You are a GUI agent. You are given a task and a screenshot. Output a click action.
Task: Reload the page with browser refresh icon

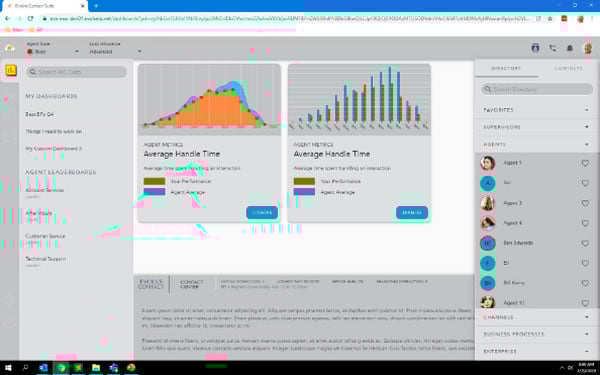pyautogui.click(x=30, y=18)
